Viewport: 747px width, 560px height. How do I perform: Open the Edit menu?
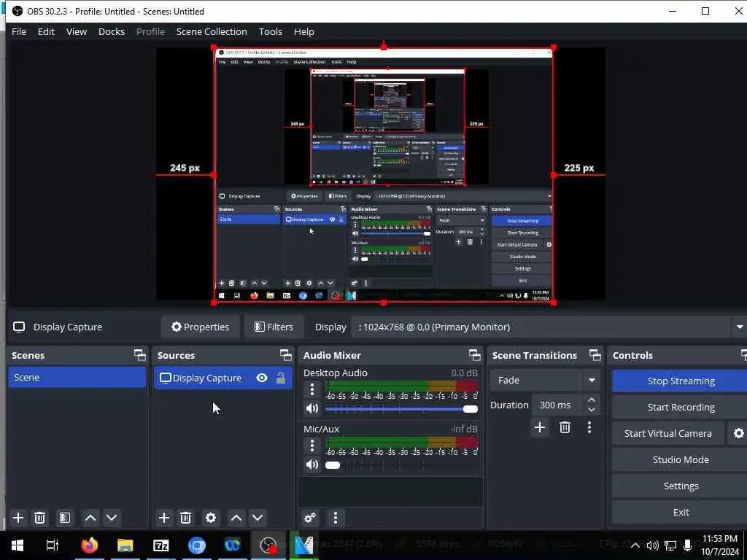[x=46, y=31]
